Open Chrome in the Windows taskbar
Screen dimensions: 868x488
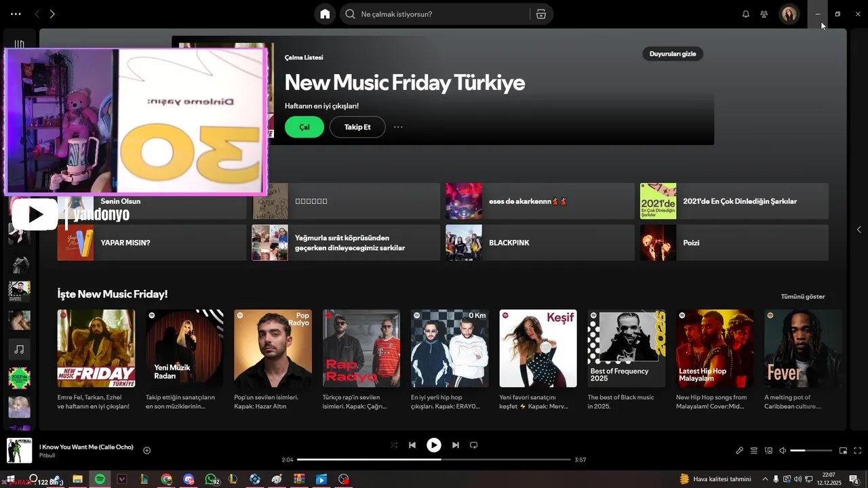click(166, 479)
